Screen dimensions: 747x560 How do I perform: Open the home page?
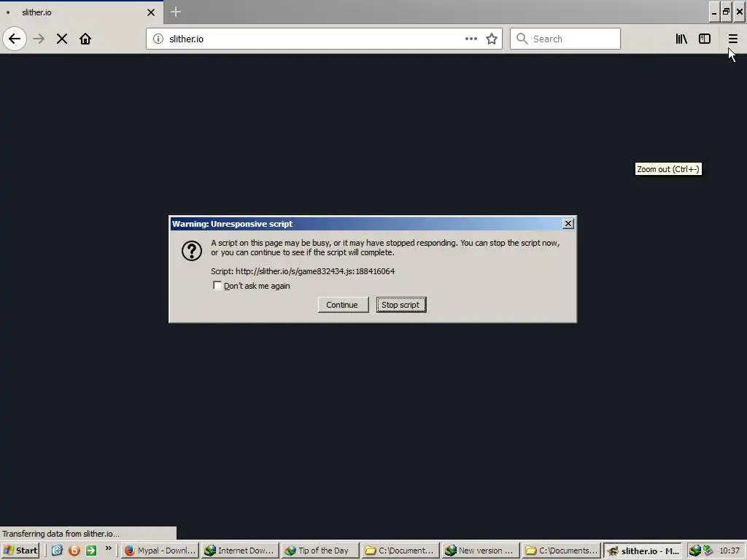85,39
